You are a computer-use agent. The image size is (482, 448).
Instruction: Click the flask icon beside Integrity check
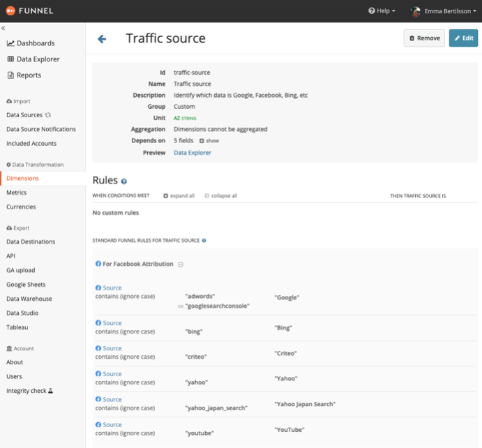(51, 391)
